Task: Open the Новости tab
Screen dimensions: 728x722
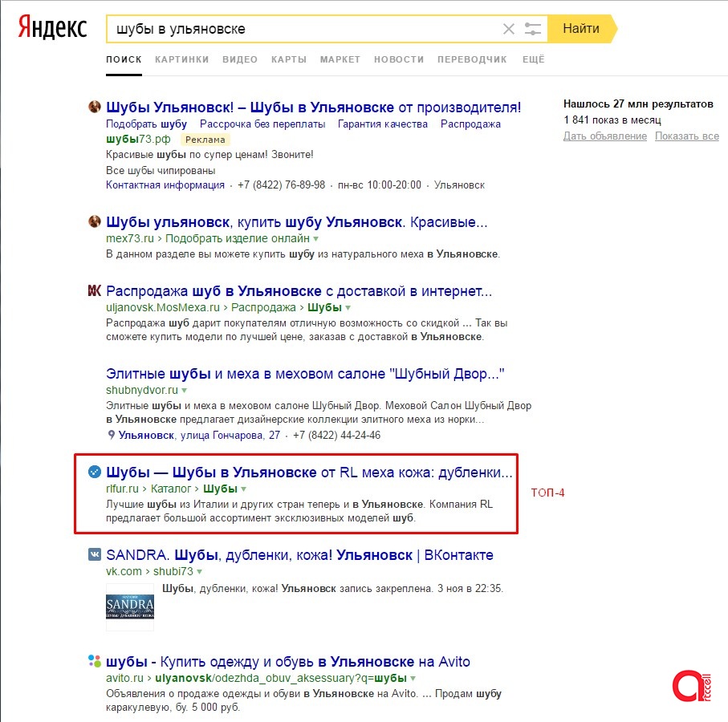Action: (399, 59)
